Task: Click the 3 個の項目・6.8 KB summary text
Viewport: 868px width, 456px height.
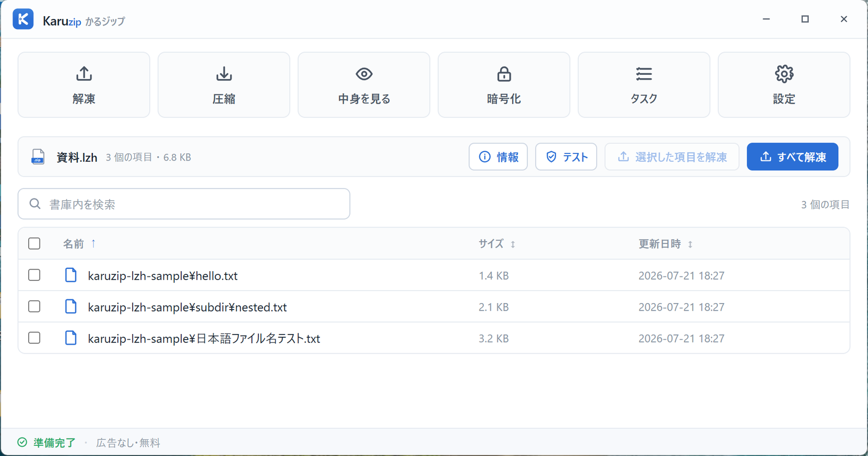Action: [x=148, y=157]
